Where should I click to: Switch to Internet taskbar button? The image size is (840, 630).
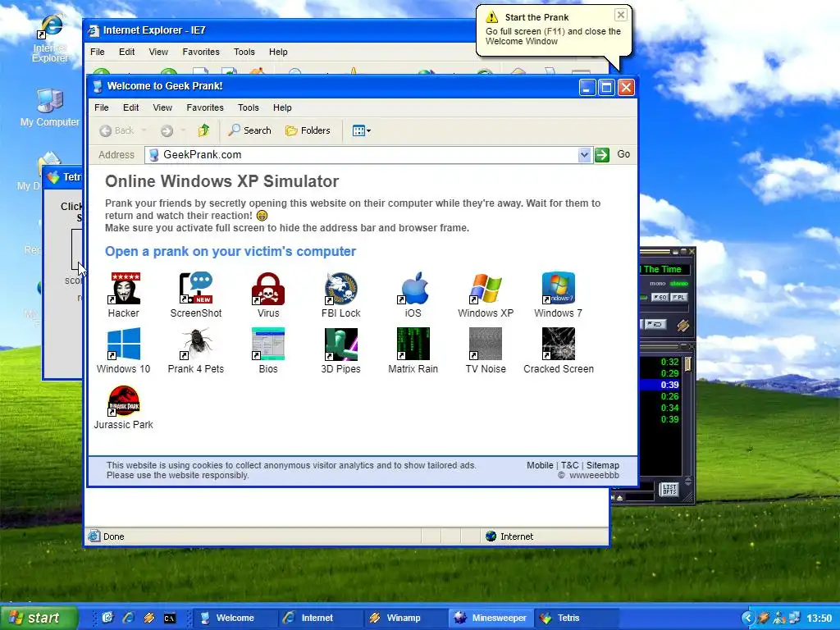pos(321,618)
